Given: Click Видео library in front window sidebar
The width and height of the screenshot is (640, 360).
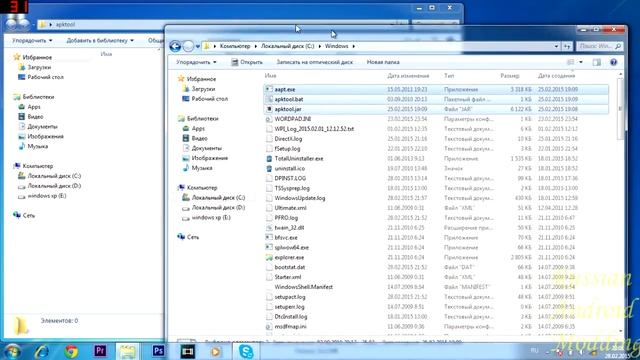Looking at the screenshot, I should click(199, 138).
